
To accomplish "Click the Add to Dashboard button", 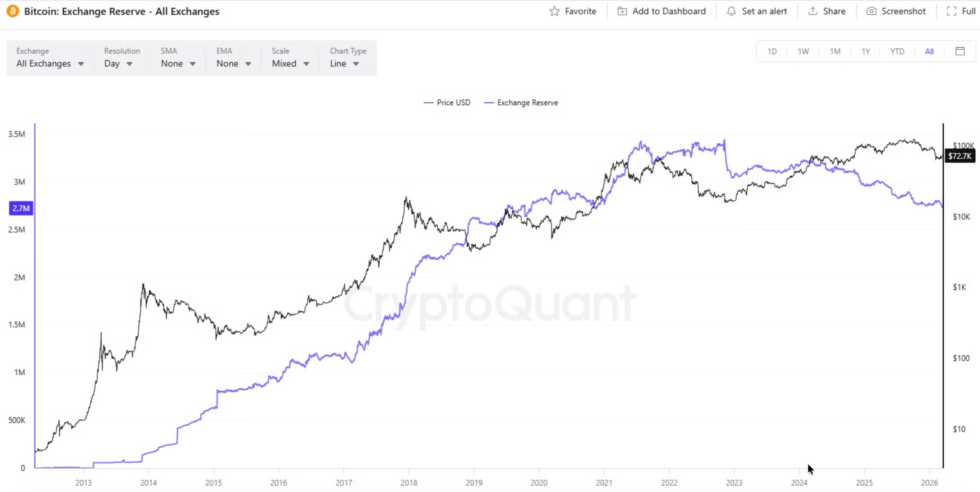I will (x=669, y=11).
